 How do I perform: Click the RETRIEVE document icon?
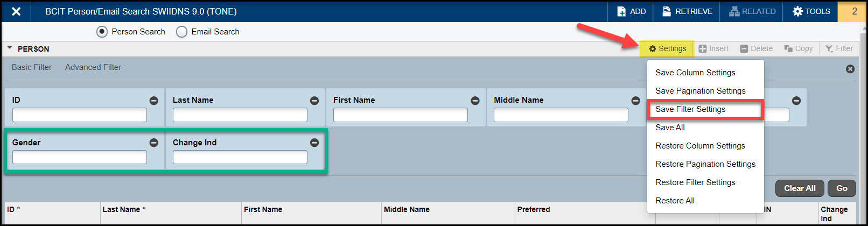click(667, 11)
